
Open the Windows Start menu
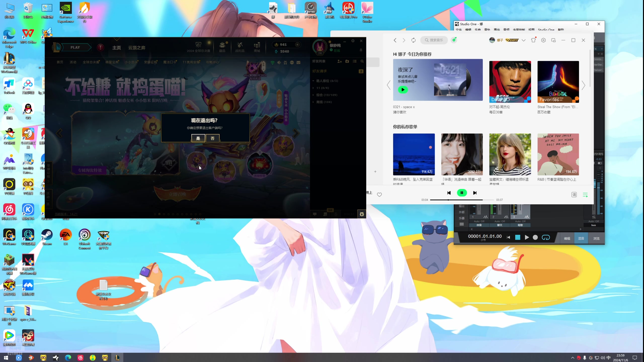click(x=6, y=357)
